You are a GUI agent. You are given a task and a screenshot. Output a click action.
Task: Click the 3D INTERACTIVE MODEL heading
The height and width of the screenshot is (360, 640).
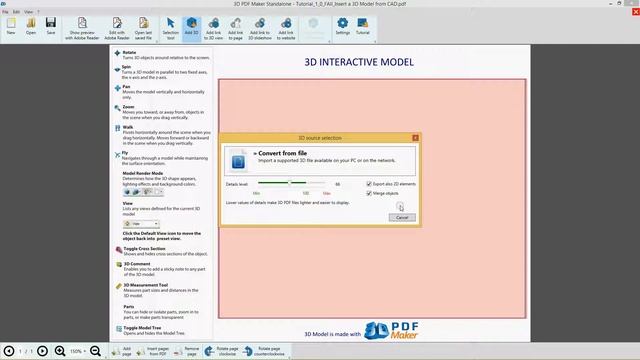coord(359,62)
